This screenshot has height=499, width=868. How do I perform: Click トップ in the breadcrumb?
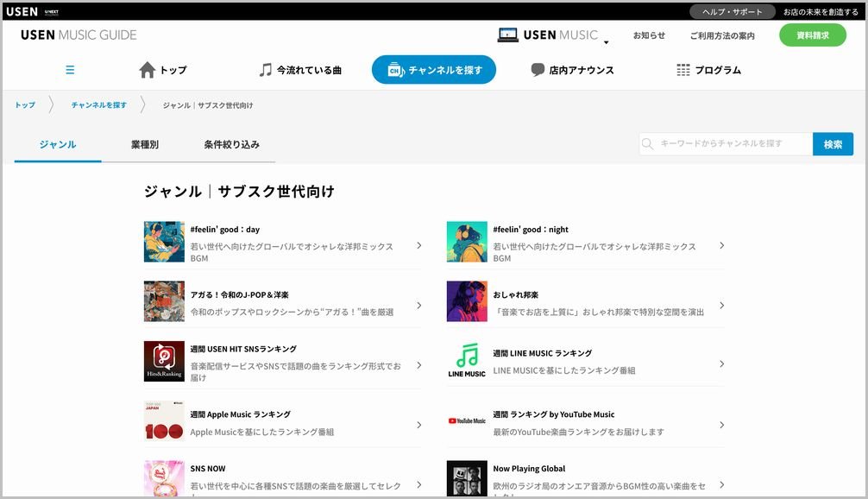pos(25,104)
